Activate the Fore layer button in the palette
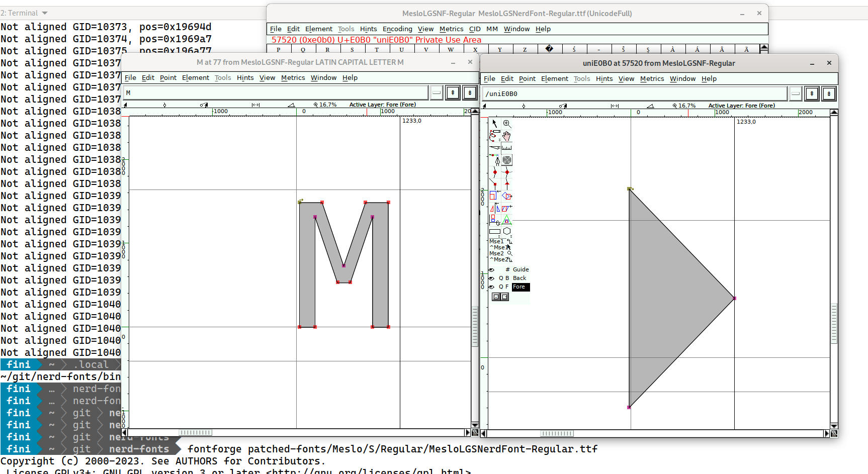The image size is (868, 474). tap(521, 287)
